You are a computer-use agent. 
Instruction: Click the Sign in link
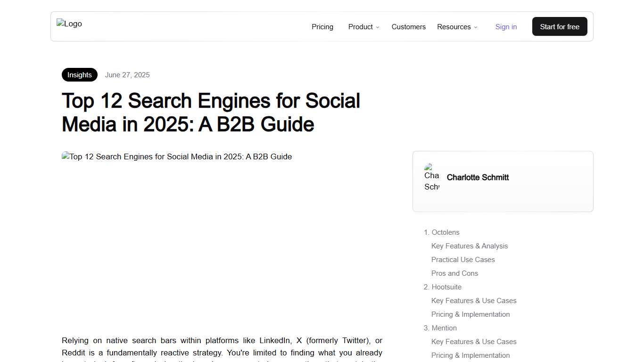click(x=506, y=27)
